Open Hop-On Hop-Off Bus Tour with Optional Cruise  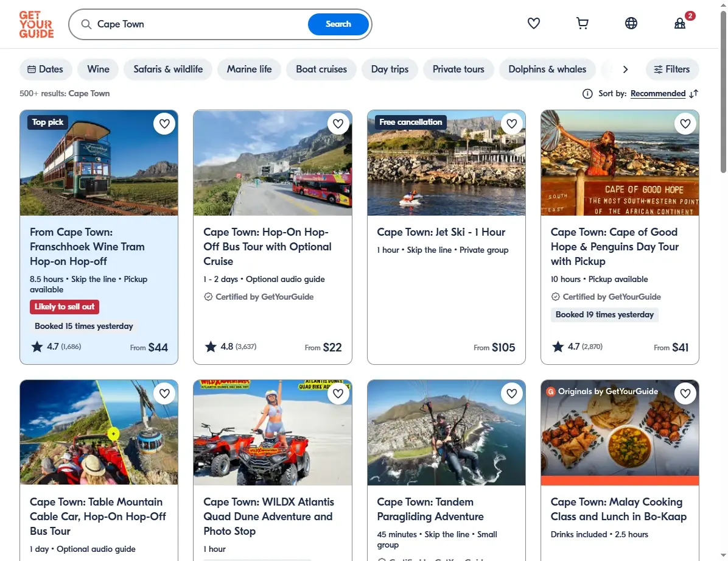pyautogui.click(x=267, y=247)
